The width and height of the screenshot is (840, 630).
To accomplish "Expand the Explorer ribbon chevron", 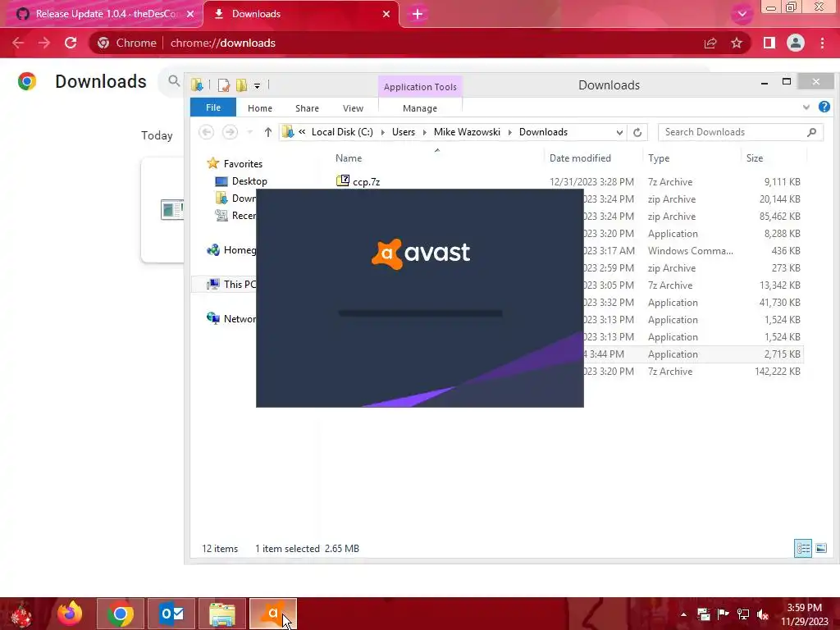I will point(806,107).
